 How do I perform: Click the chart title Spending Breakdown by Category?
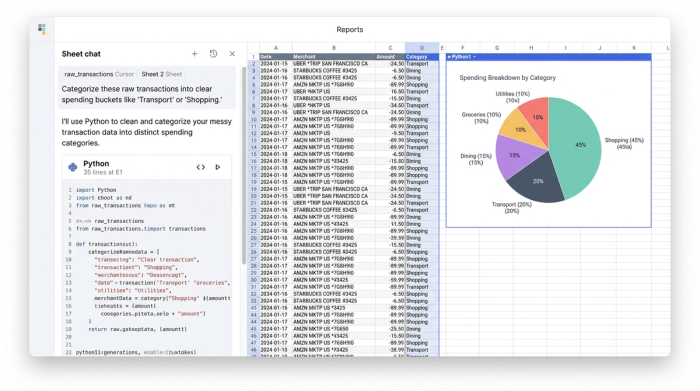tap(508, 78)
